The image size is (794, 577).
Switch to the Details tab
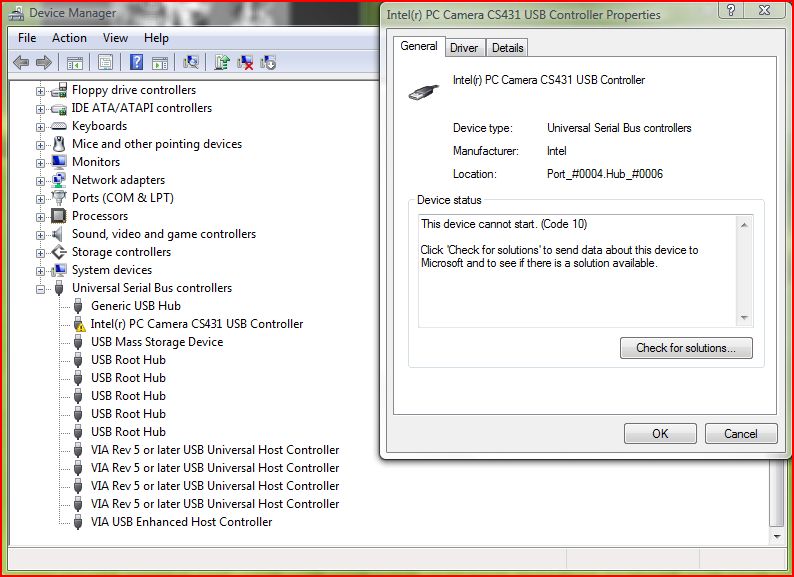[x=507, y=48]
